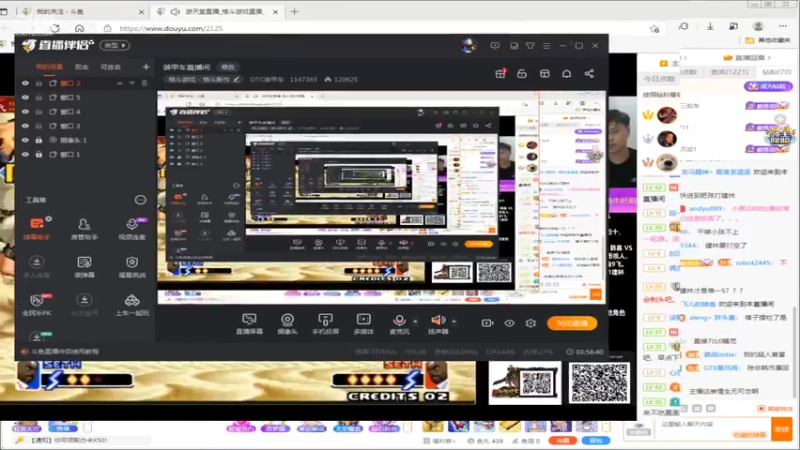Expand microphone options arrow
The height and width of the screenshot is (450, 800).
pos(415,321)
